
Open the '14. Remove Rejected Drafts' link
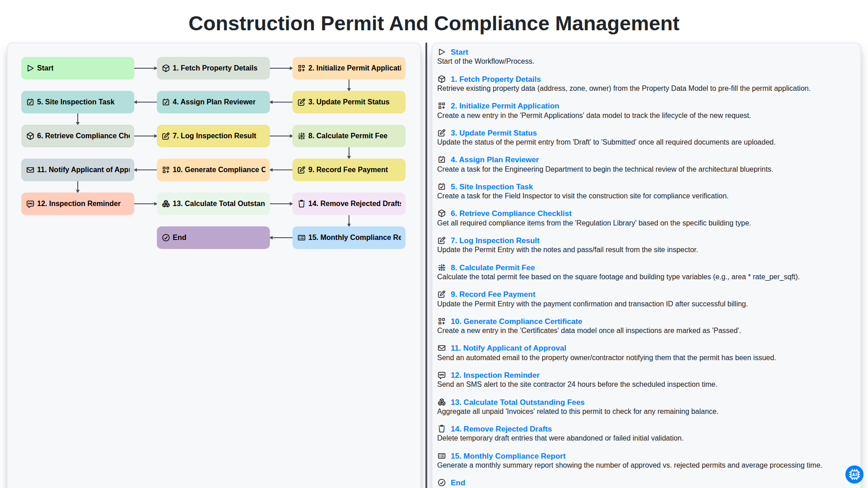pos(501,429)
